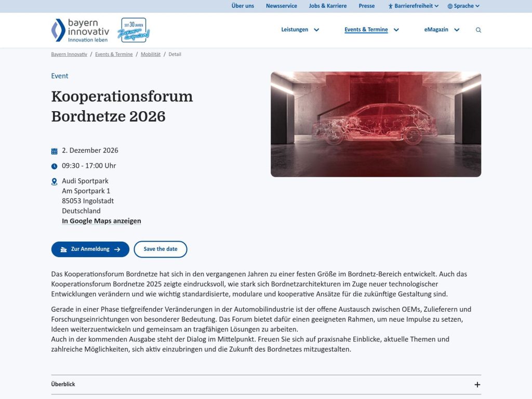
Task: Open the In Google Maps anzeigen link
Action: click(101, 220)
